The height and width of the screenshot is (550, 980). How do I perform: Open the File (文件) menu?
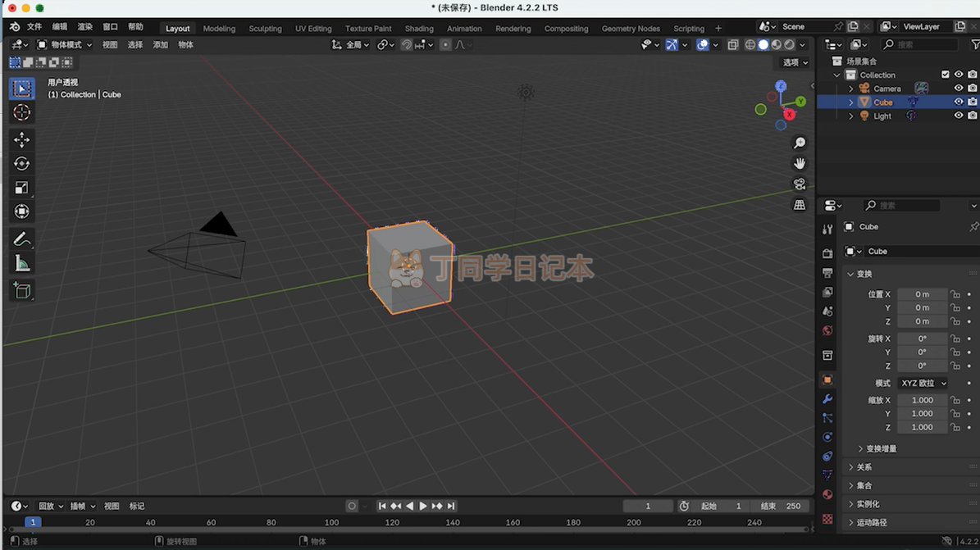point(34,27)
